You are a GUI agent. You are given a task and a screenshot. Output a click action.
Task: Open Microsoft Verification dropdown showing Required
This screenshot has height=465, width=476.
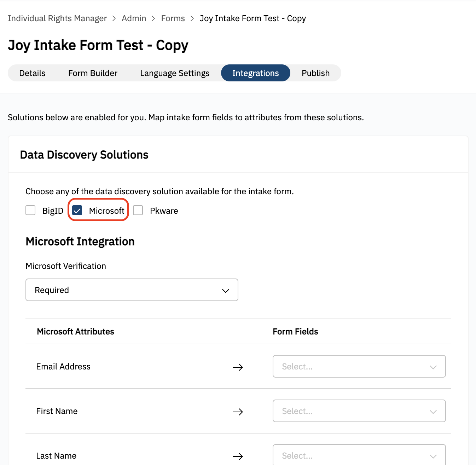click(132, 290)
